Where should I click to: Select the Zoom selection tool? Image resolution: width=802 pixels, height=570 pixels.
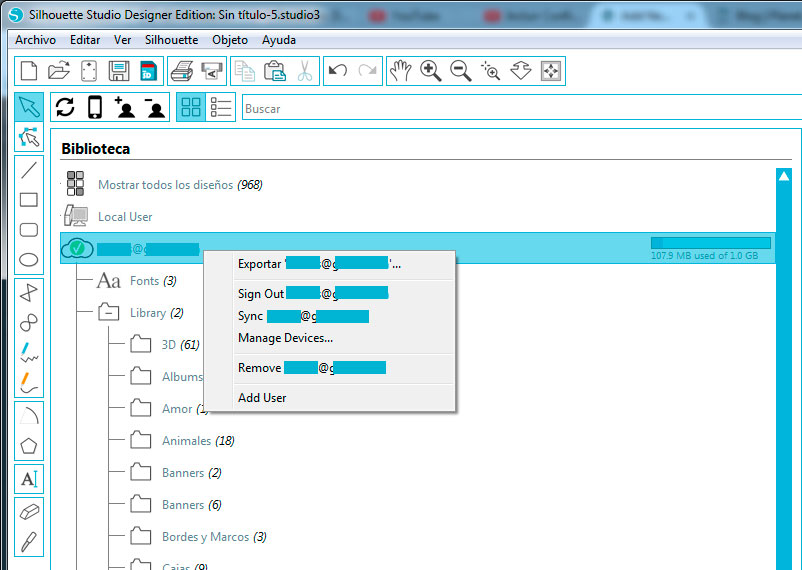click(491, 71)
